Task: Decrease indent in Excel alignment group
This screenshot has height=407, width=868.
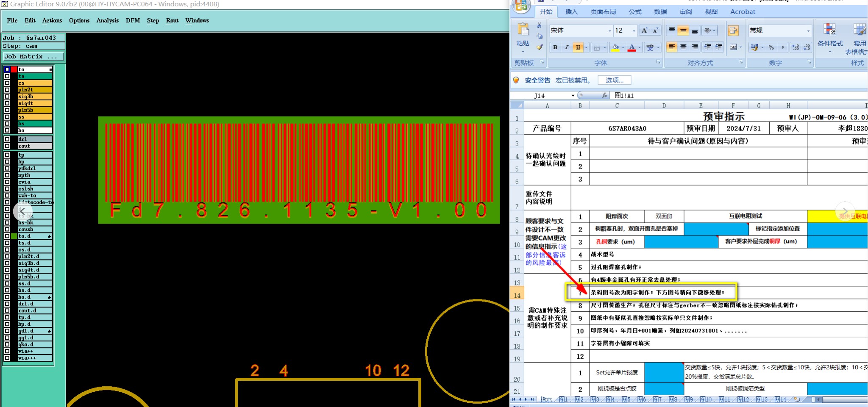Action: point(707,47)
